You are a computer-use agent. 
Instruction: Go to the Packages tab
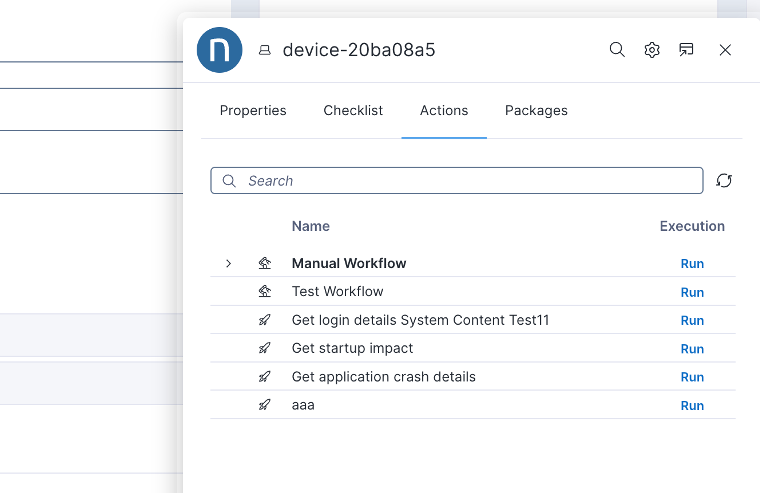536,110
